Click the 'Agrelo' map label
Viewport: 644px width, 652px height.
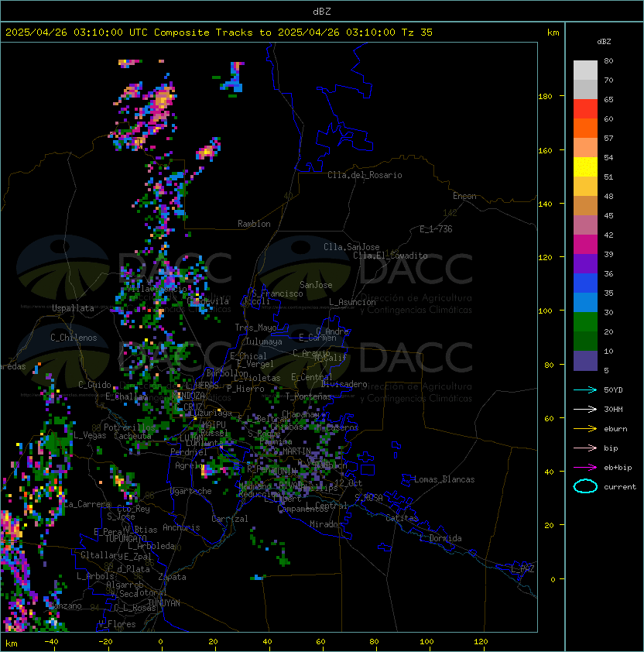point(189,465)
